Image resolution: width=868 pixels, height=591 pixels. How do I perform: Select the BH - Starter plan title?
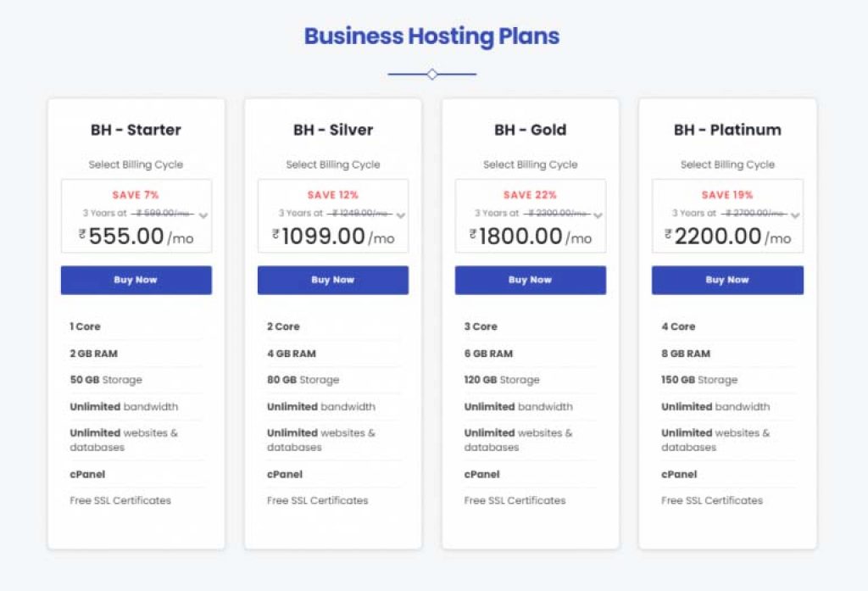point(136,130)
